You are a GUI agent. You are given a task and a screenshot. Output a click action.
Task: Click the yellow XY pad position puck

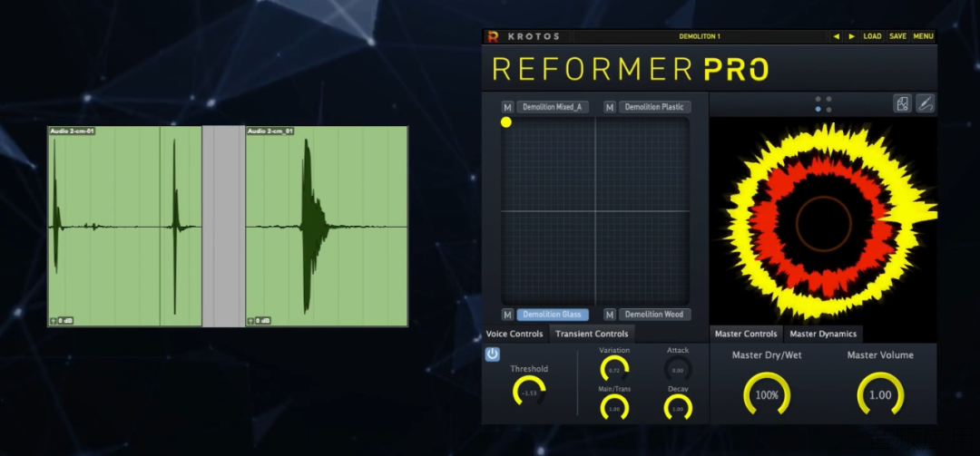pyautogui.click(x=506, y=122)
